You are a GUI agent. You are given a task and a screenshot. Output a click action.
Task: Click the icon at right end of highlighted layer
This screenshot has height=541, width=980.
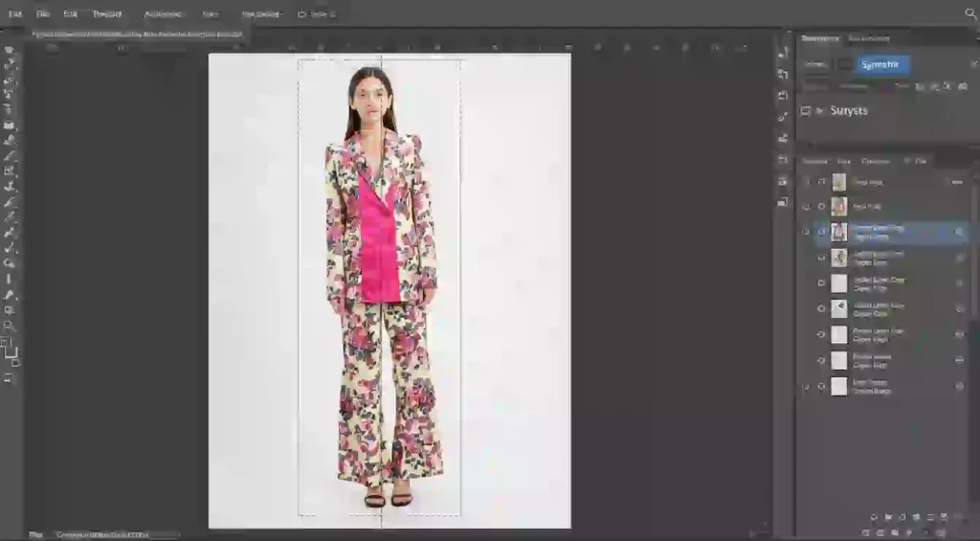(959, 232)
